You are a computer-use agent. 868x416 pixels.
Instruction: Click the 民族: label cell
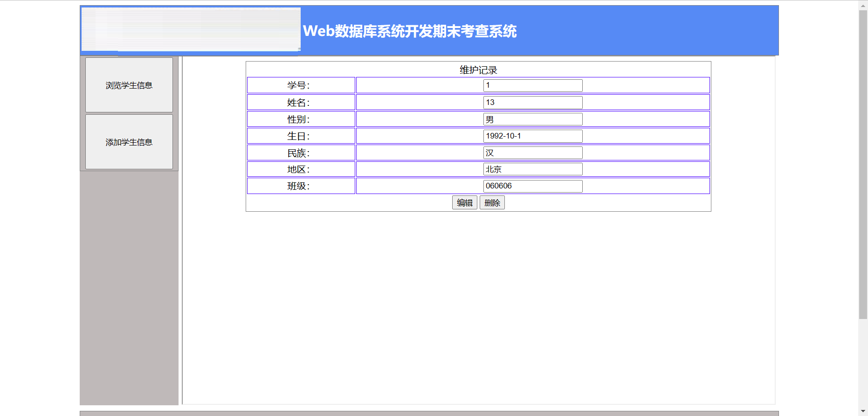(x=301, y=153)
